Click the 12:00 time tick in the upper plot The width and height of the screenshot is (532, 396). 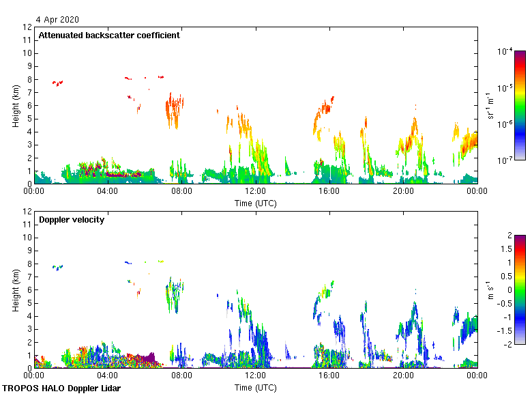pos(256,192)
